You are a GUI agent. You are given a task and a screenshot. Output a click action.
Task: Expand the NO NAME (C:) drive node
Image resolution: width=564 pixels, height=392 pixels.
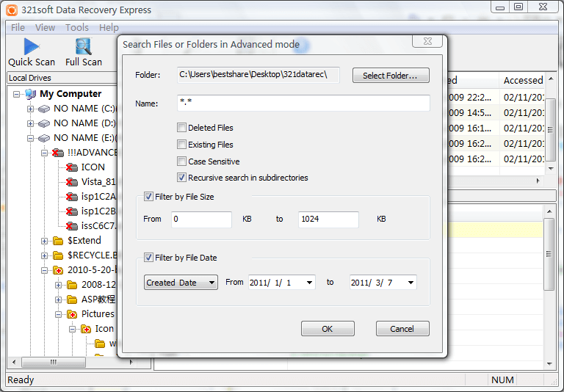coord(30,109)
